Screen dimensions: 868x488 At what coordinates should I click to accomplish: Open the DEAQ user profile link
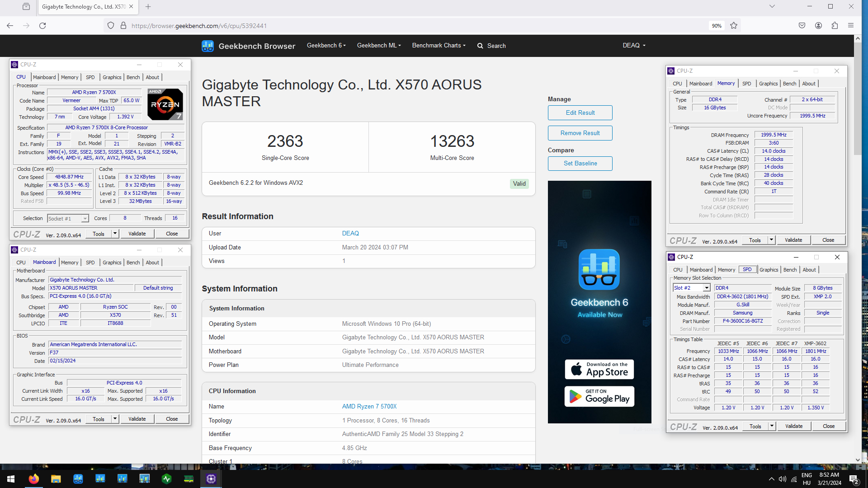(x=350, y=234)
